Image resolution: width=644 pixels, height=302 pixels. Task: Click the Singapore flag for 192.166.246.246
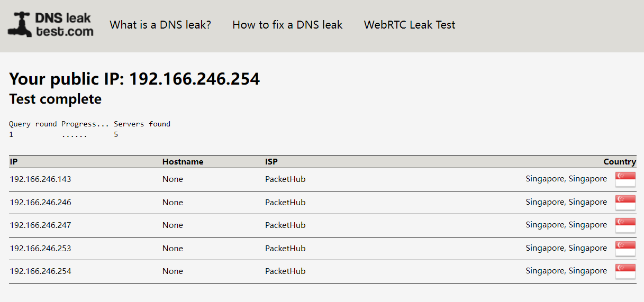625,203
